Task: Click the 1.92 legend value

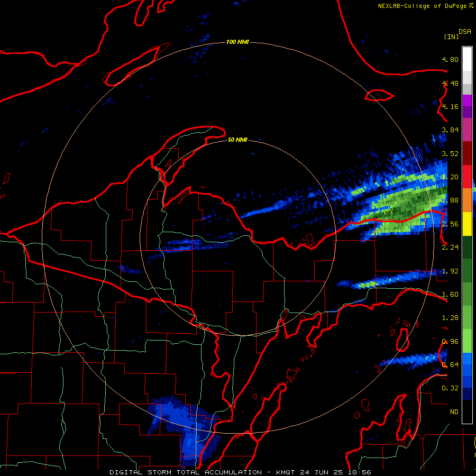Action: (x=450, y=271)
